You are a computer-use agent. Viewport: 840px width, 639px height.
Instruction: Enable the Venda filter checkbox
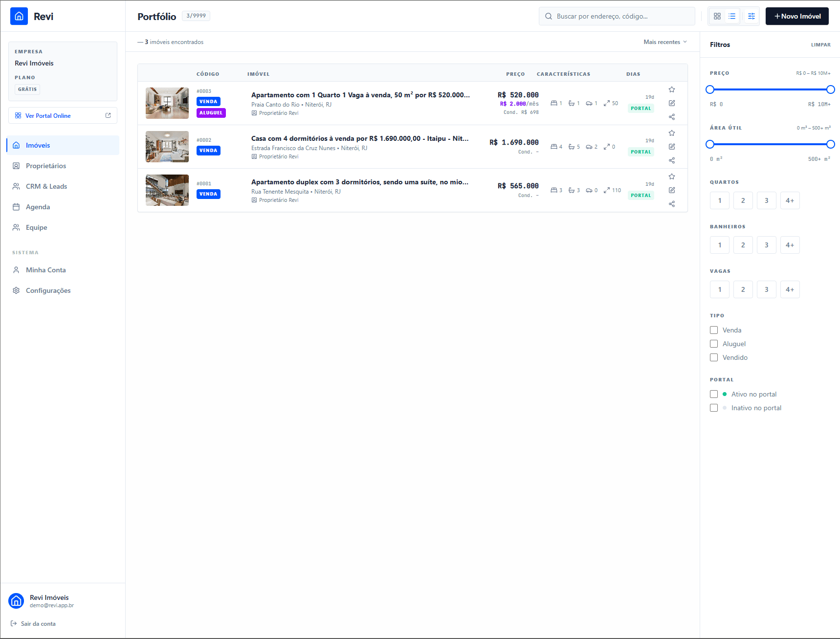713,330
